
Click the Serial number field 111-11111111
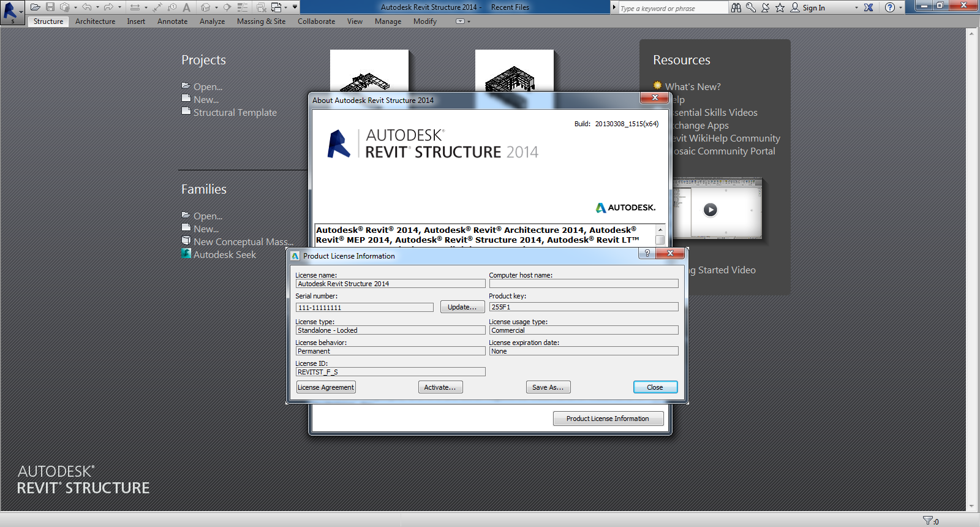pyautogui.click(x=364, y=308)
